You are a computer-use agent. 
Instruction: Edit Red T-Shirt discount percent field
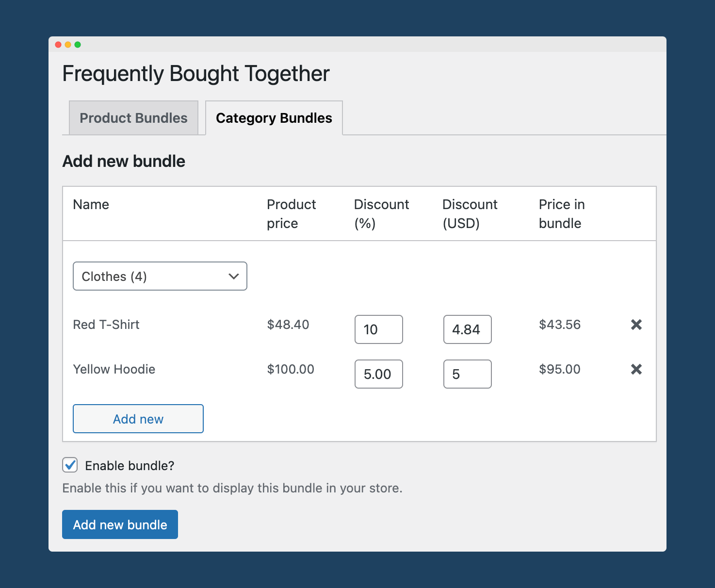(378, 329)
